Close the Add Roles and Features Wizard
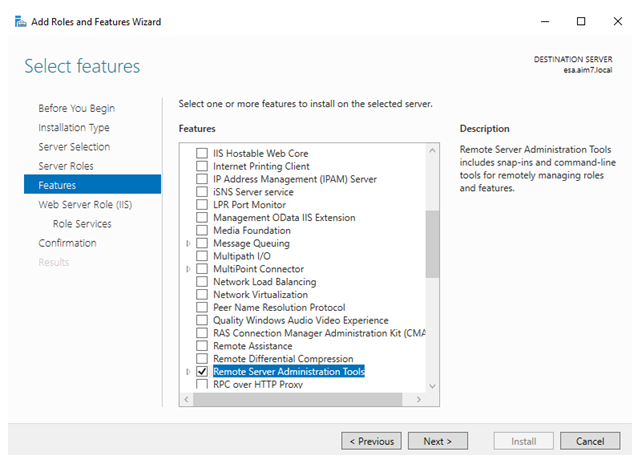The height and width of the screenshot is (458, 632). pos(617,21)
